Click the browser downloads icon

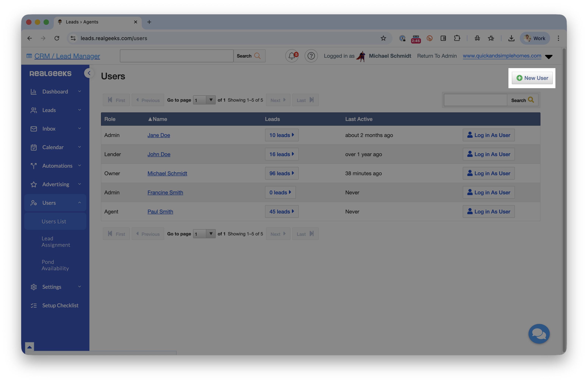pos(511,38)
